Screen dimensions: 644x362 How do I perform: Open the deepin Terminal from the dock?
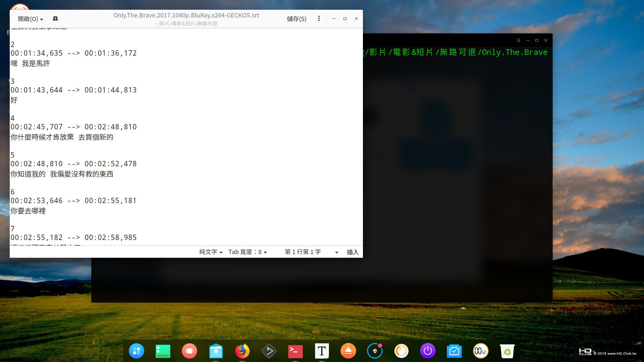295,351
